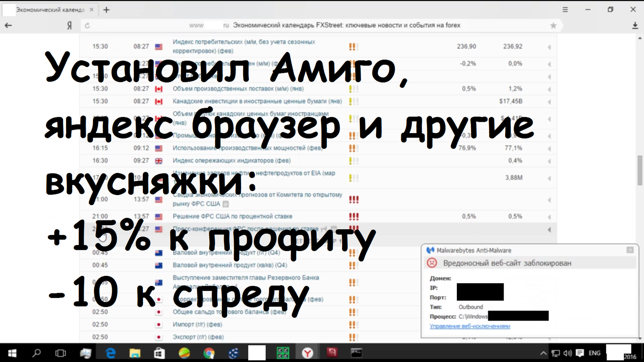The image size is (644, 362).
Task: Expand the 3,88M EIA row arrow
Action: click(549, 178)
